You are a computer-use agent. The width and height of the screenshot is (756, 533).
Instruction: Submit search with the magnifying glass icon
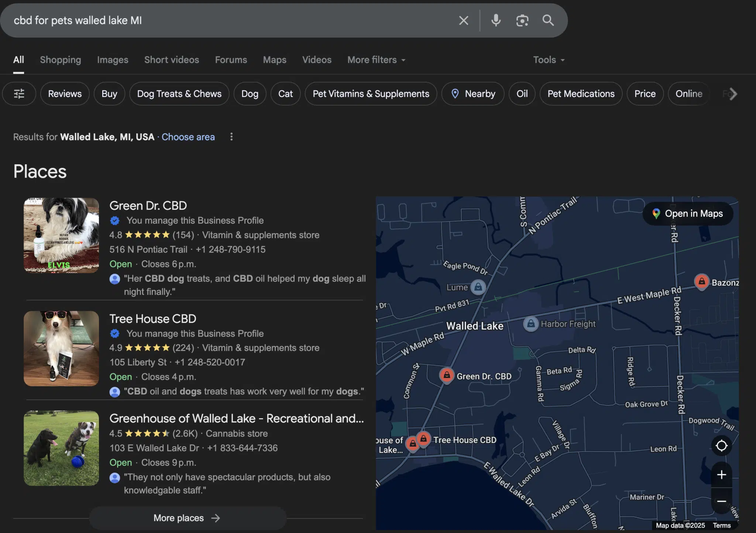(x=548, y=21)
